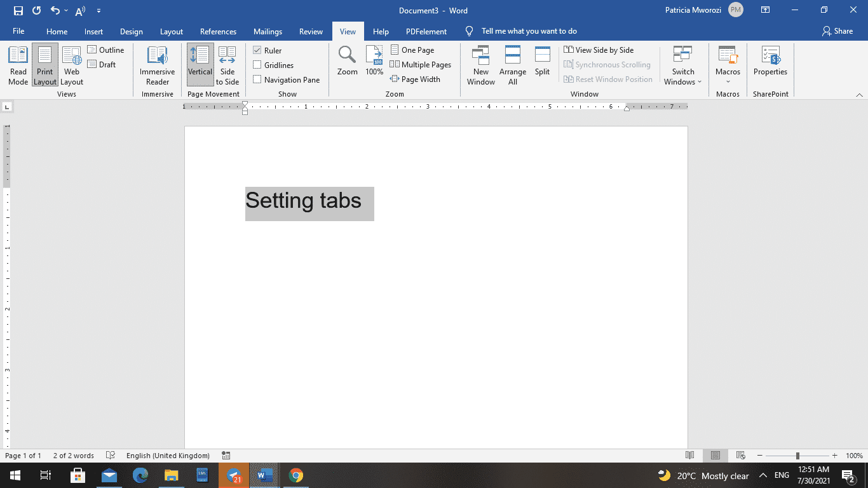Enable the Navigation Pane

tap(258, 79)
